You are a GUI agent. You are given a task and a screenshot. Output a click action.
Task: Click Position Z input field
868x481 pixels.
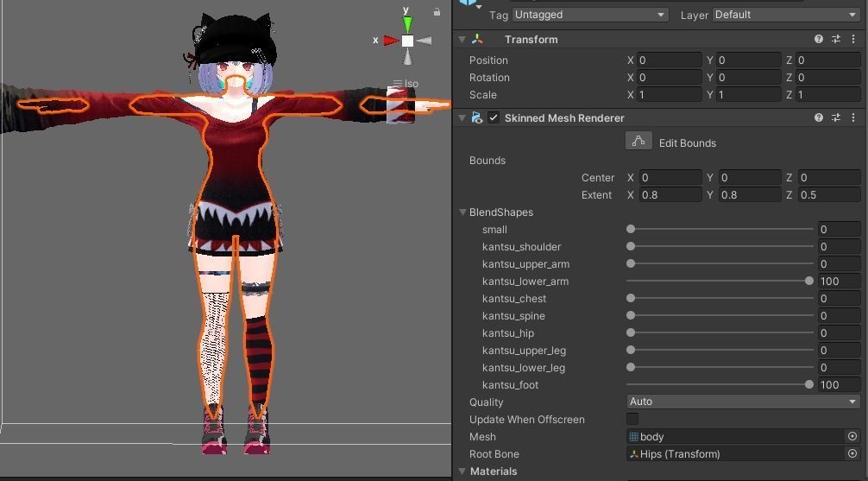828,60
